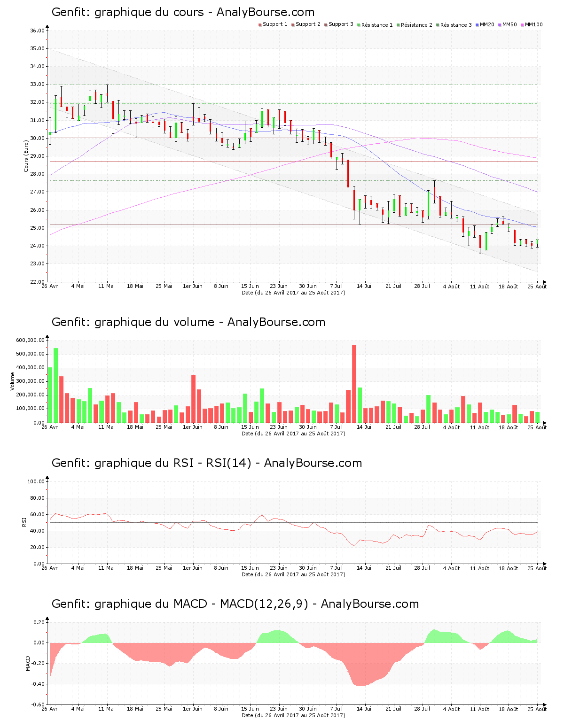Viewport: 564px width, 728px height.
Task: Click the tallest red bar in the volume chart
Action: 354,384
